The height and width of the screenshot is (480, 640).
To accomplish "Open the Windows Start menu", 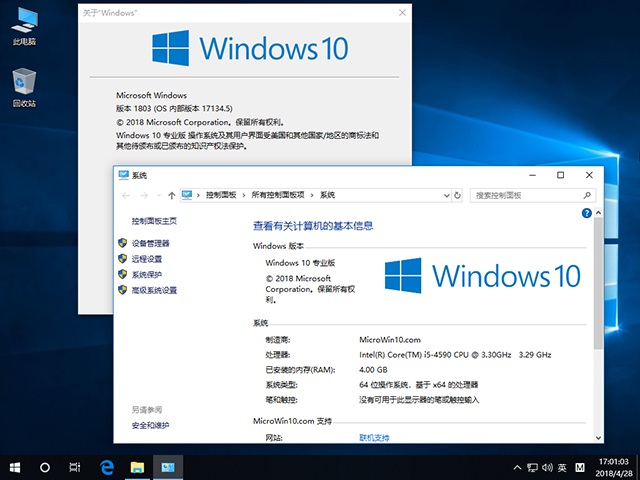I will (15, 467).
